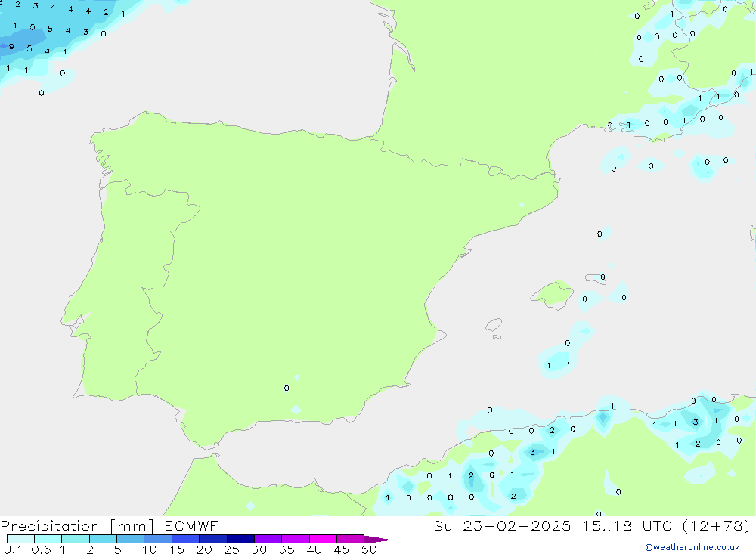Click the 1–2 mm legend color swatch
This screenshot has height=554, width=756.
[76, 539]
